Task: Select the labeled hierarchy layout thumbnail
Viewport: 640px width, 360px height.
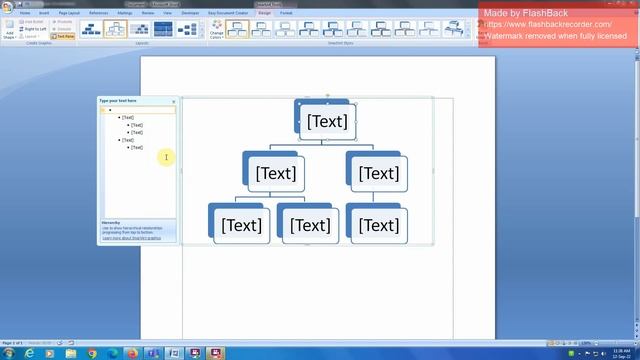Action: click(139, 29)
